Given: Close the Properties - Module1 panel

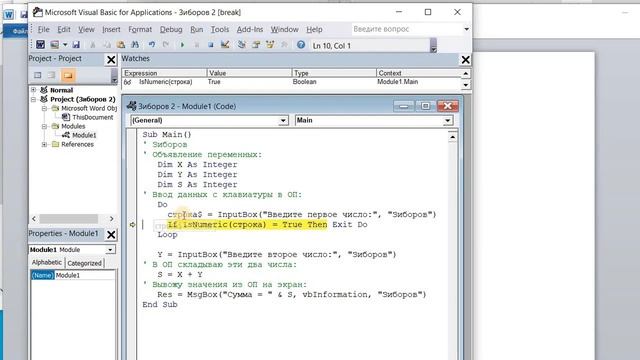Looking at the screenshot, I should point(111,234).
